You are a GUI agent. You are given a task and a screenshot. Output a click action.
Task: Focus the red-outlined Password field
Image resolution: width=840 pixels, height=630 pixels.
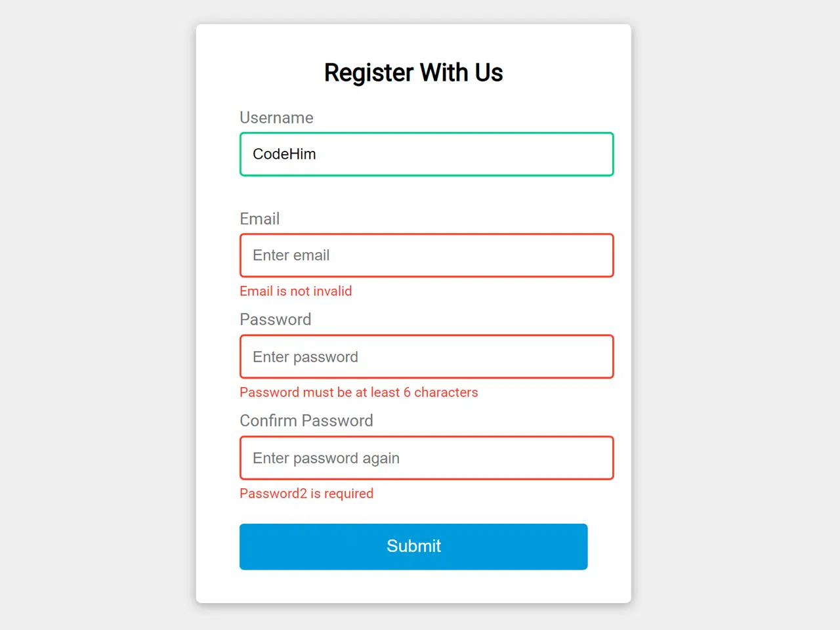427,356
